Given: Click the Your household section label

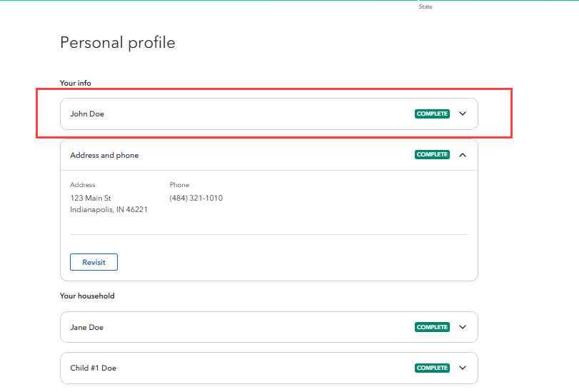Looking at the screenshot, I should coord(87,296).
